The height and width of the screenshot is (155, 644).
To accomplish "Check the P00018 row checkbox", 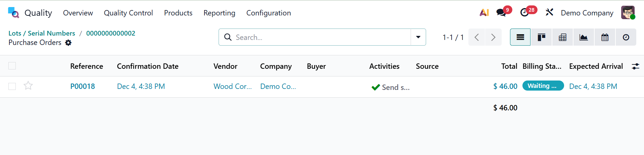I will tap(12, 86).
